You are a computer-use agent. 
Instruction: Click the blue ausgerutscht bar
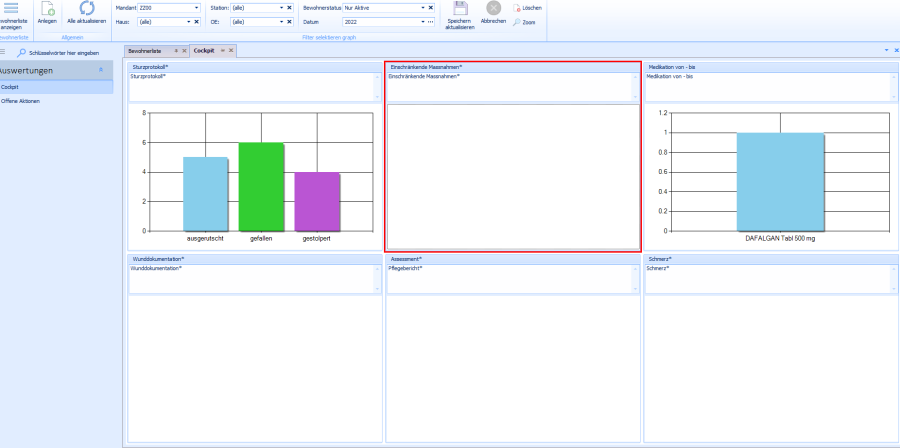pos(205,194)
